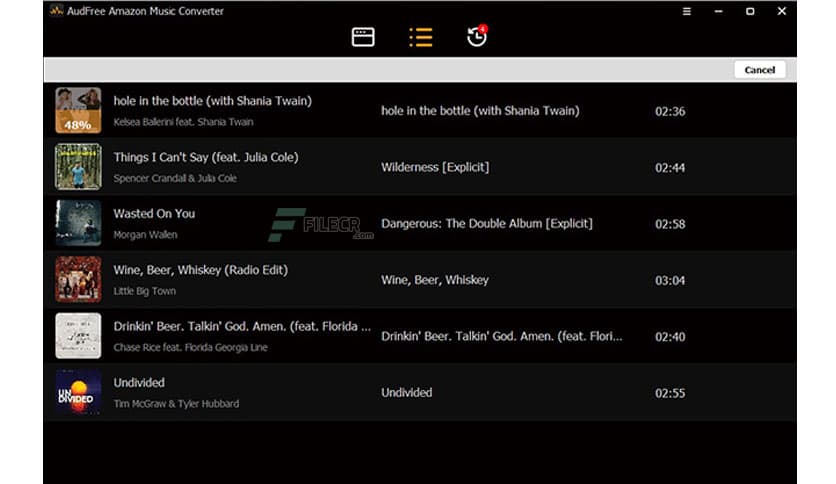Select track 'Things I Can't Say (feat. Julia Cole)'
Image resolution: width=836 pixels, height=484 pixels.
(x=206, y=157)
